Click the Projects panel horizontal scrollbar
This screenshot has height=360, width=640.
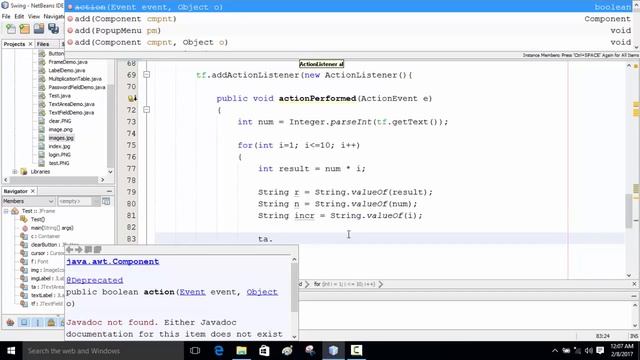point(53,180)
